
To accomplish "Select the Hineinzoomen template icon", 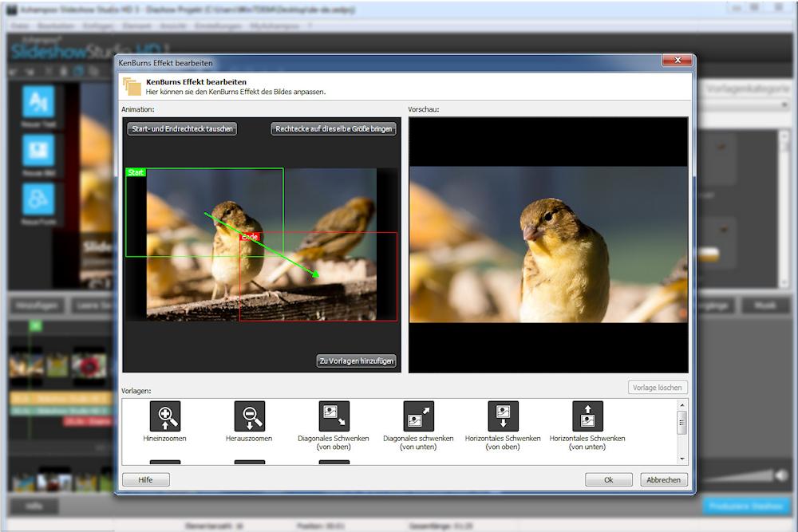I will [165, 416].
